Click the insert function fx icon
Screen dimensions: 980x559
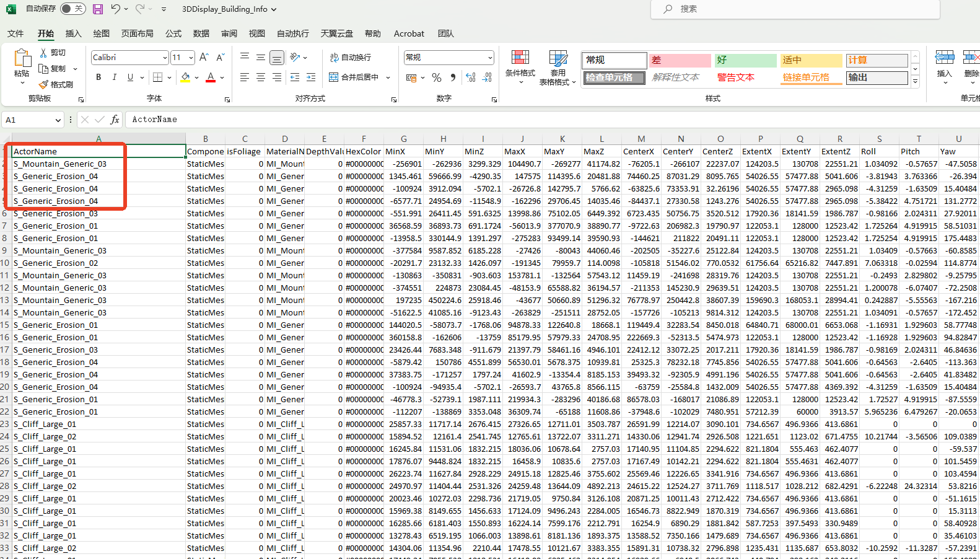point(115,120)
